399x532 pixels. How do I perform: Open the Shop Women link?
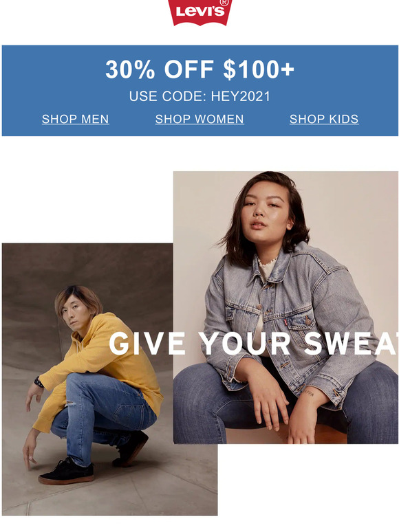[199, 119]
